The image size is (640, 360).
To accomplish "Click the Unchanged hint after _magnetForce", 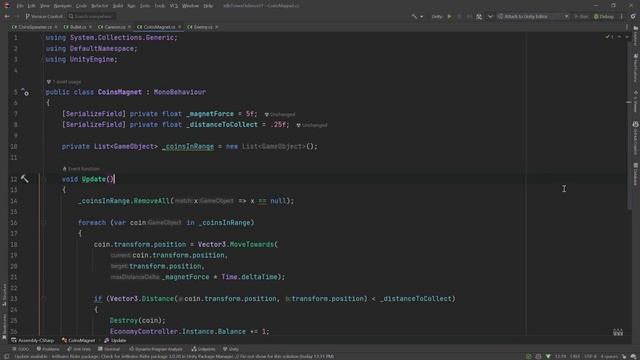I will [x=280, y=114].
